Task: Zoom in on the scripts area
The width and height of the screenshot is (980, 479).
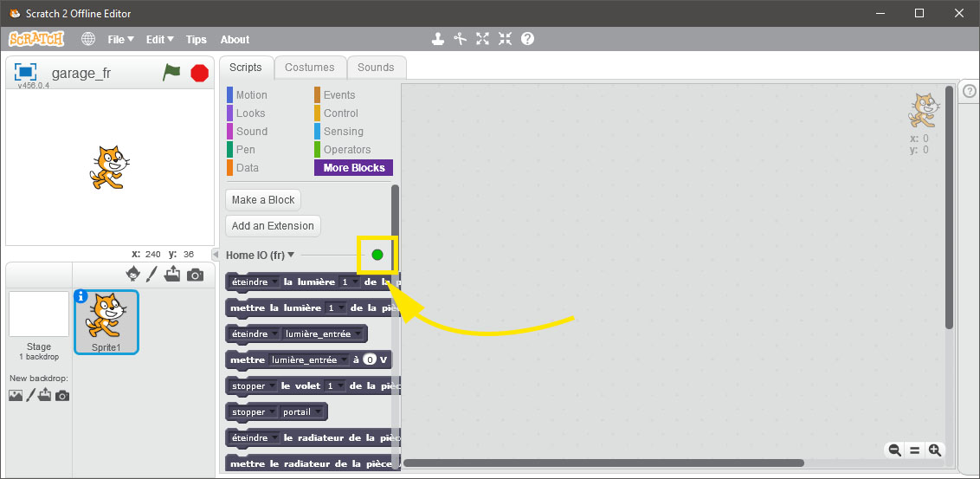Action: [x=934, y=450]
